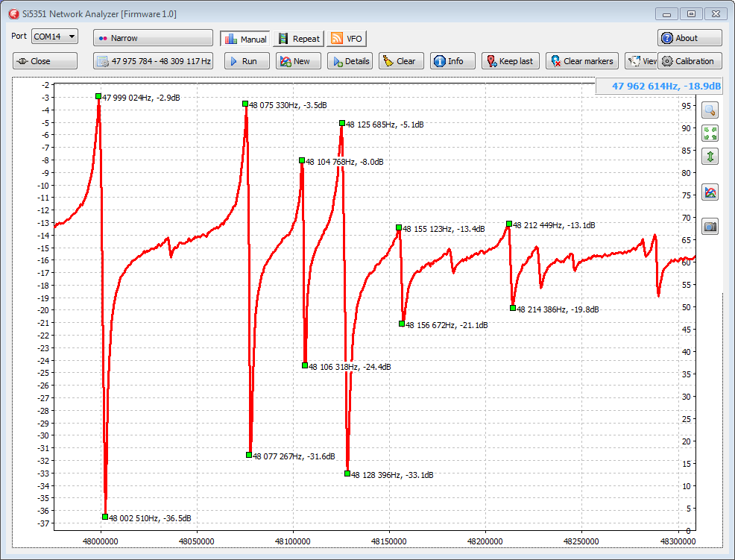Click the Close port button
735x560 pixels.
45,61
